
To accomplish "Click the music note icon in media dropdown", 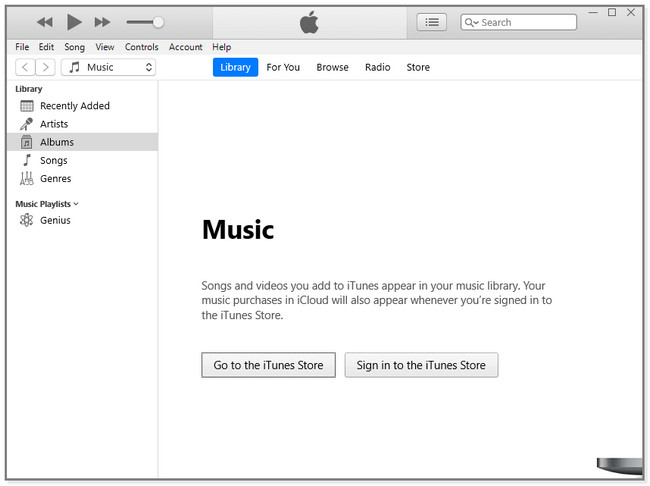I will point(74,67).
